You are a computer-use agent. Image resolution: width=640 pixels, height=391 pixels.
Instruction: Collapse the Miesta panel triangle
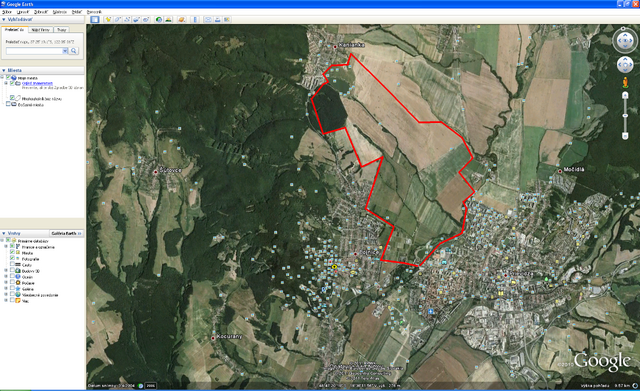[x=4, y=70]
